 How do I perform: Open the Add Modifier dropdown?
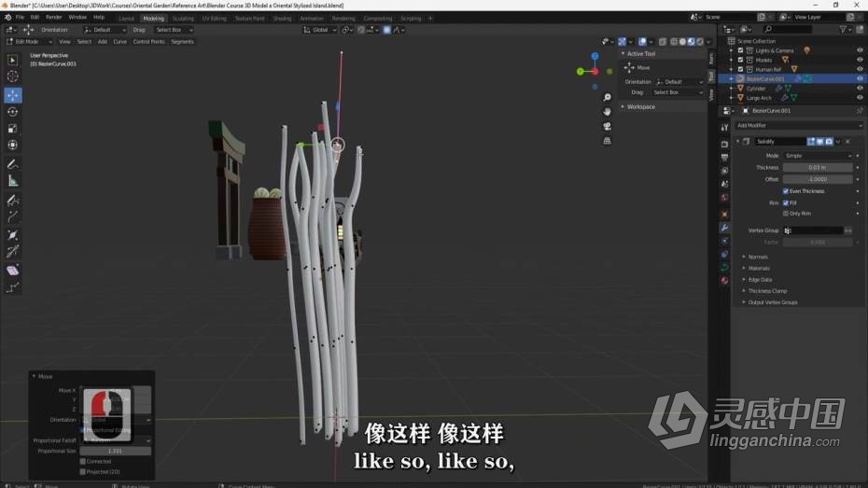pyautogui.click(x=798, y=126)
